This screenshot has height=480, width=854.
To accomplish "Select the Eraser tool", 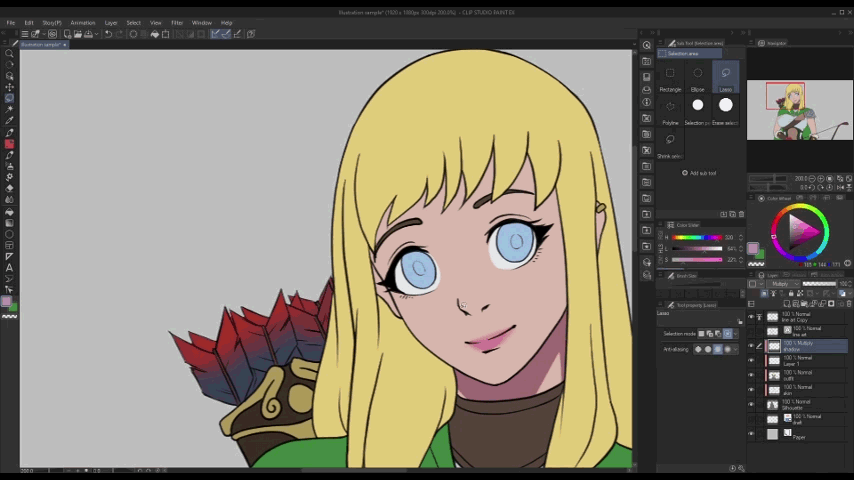I will [9, 189].
